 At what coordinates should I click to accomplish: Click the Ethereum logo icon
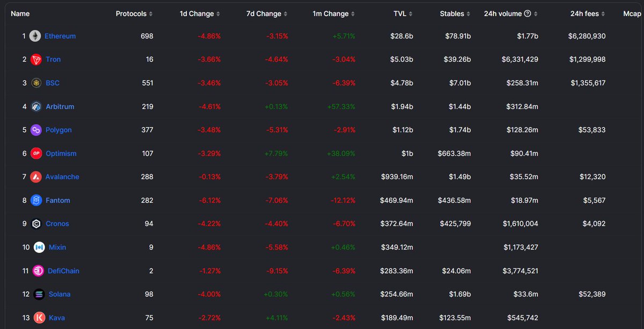[35, 36]
